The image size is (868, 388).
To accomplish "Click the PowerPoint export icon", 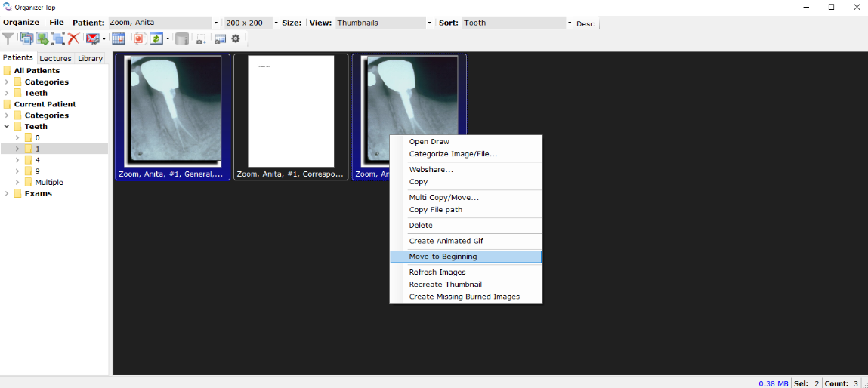I will tap(140, 38).
